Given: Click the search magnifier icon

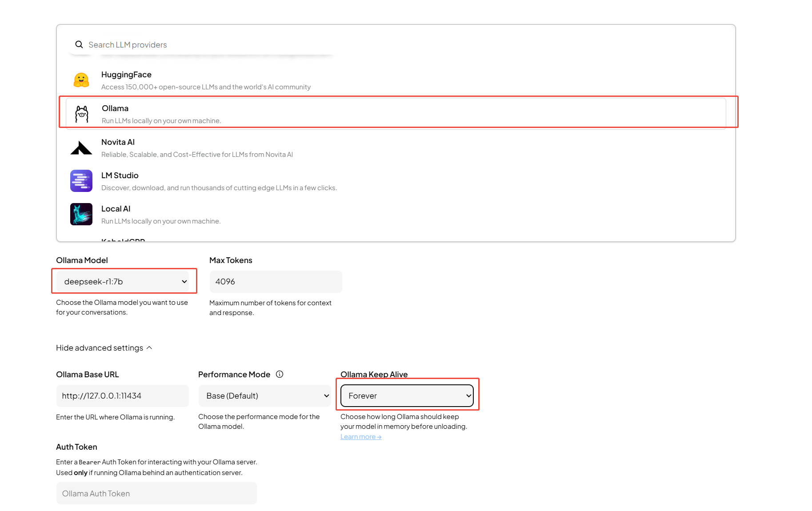Looking at the screenshot, I should (x=79, y=44).
